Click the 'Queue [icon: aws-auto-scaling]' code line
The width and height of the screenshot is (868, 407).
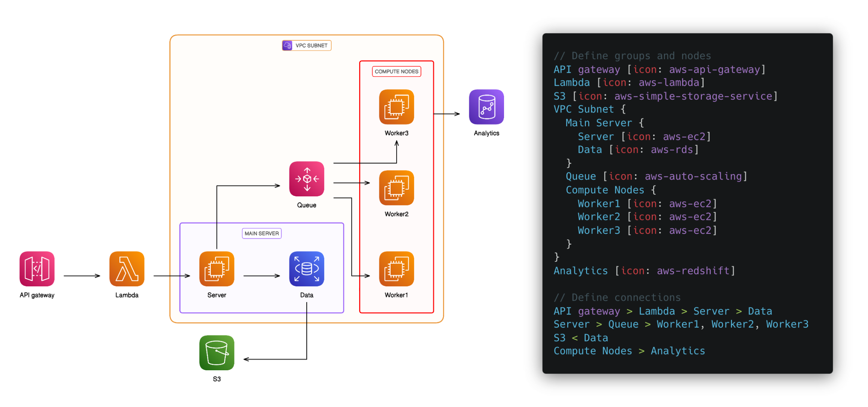pos(656,176)
